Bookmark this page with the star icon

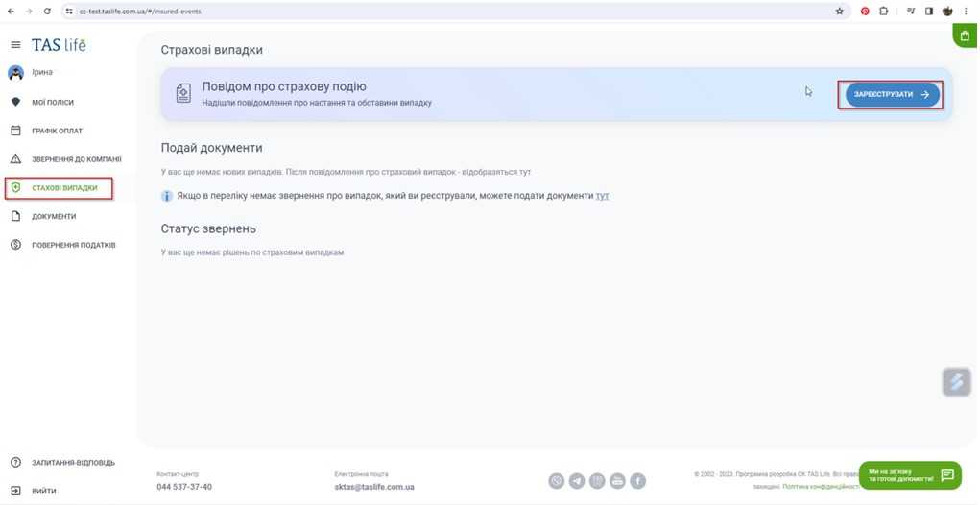point(839,12)
